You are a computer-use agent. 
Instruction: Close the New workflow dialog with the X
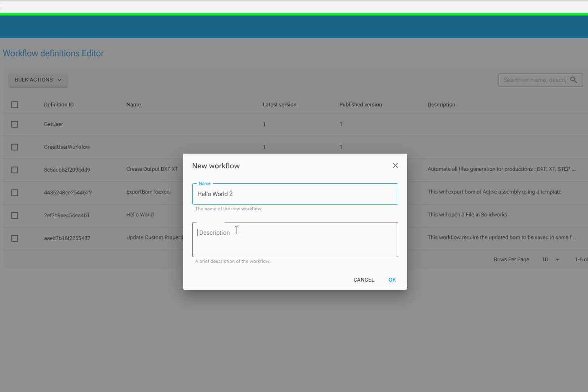pos(395,165)
